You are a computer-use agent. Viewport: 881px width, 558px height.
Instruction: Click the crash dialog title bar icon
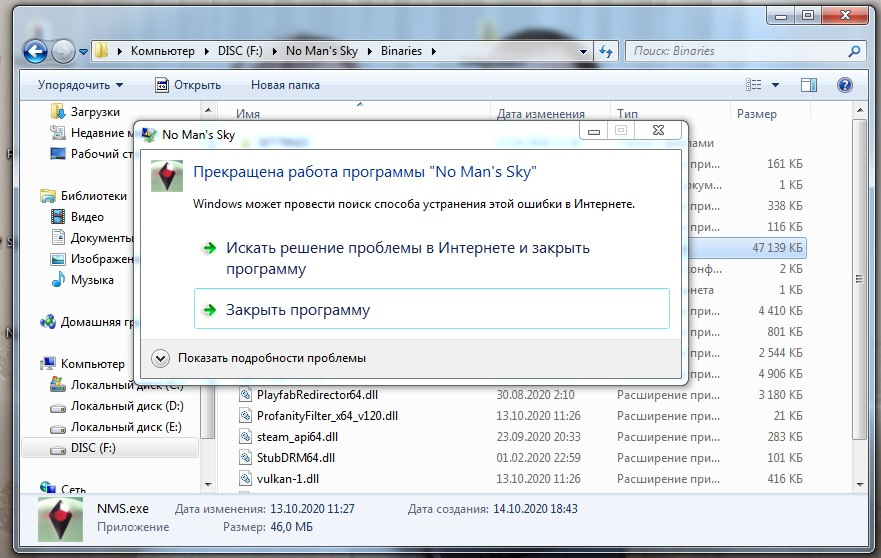[x=149, y=135]
